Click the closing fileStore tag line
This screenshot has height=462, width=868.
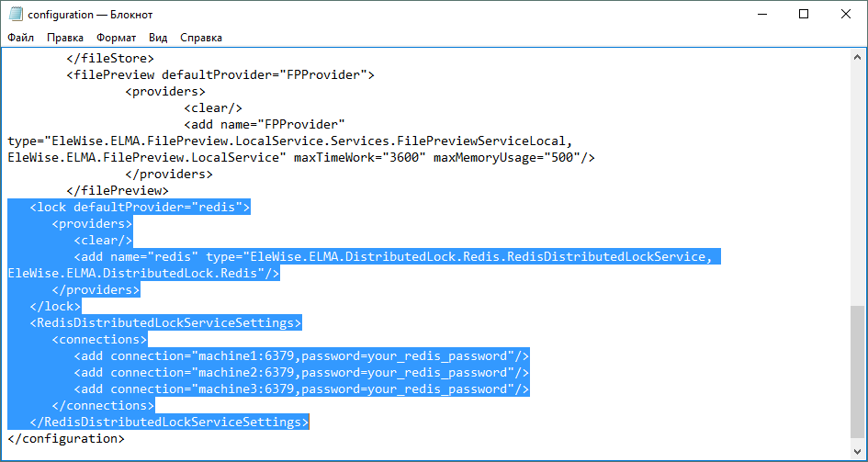pyautogui.click(x=110, y=59)
